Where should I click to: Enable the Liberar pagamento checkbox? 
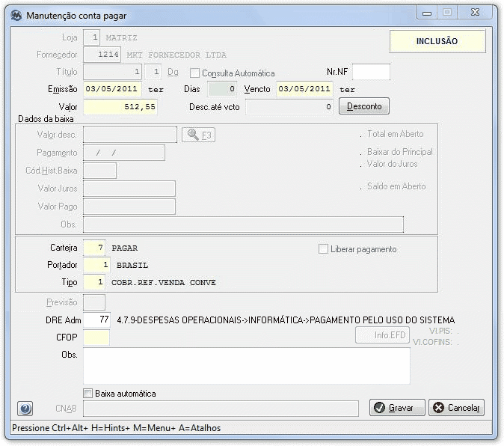tap(323, 249)
